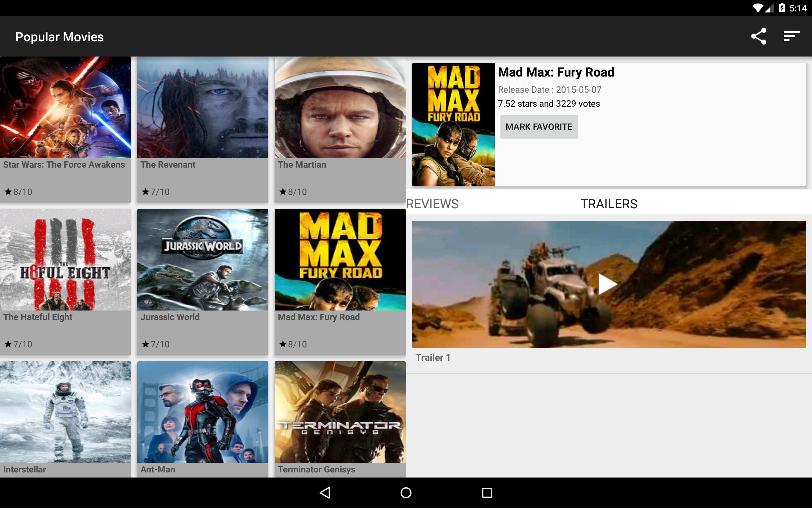The height and width of the screenshot is (508, 812).
Task: Click the Release Date 2015-05-07 text
Action: pos(550,90)
